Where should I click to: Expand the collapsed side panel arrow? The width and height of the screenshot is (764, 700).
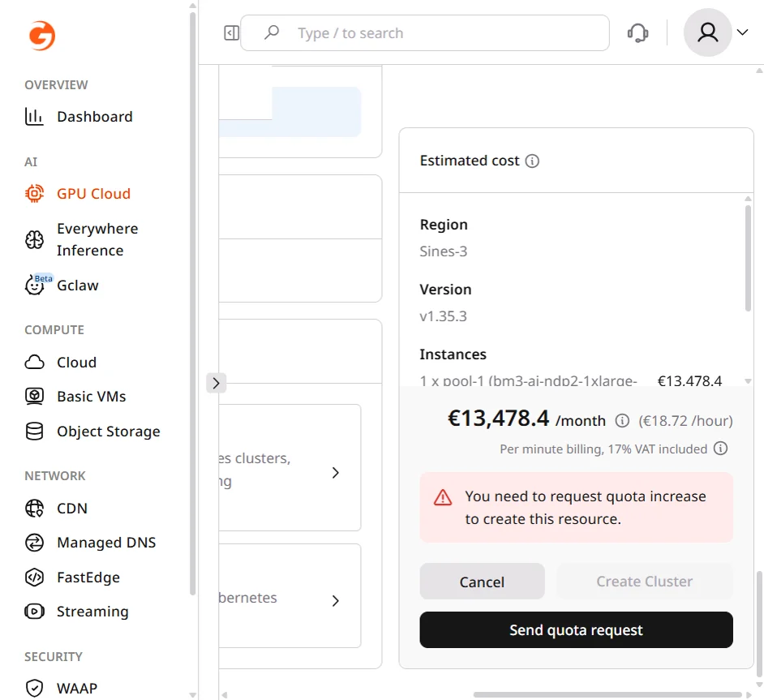click(x=216, y=383)
